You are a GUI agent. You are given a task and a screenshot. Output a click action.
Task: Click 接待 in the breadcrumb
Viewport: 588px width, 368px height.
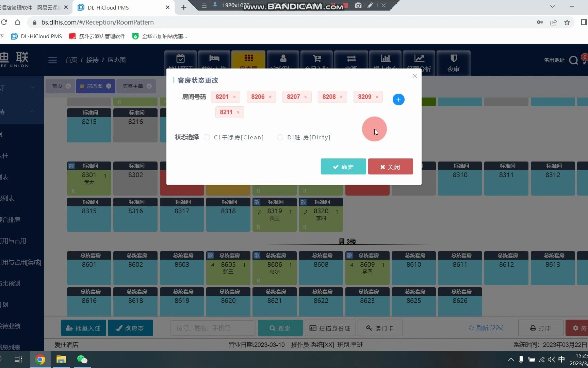coord(92,60)
